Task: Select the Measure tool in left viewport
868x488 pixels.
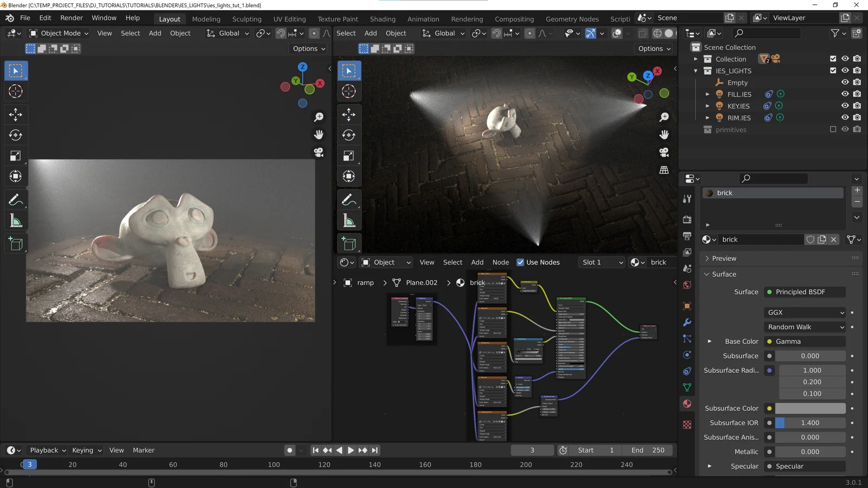Action: tap(16, 221)
